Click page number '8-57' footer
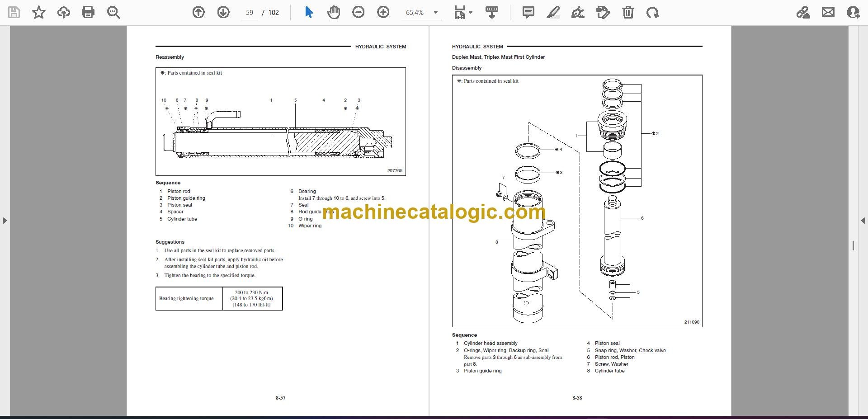This screenshot has height=419, width=868. click(x=280, y=398)
